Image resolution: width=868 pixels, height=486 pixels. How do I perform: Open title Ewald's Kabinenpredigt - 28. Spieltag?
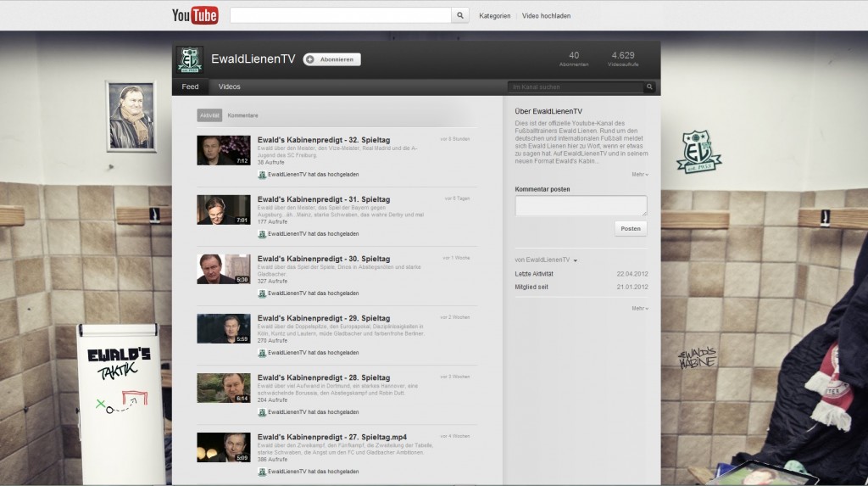(323, 377)
